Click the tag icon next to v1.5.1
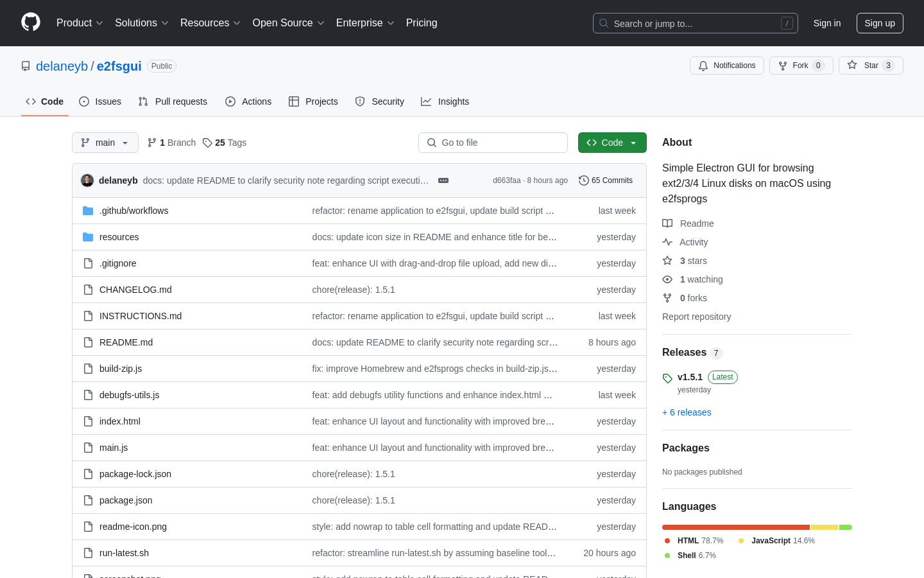The width and height of the screenshot is (924, 578). click(x=667, y=378)
